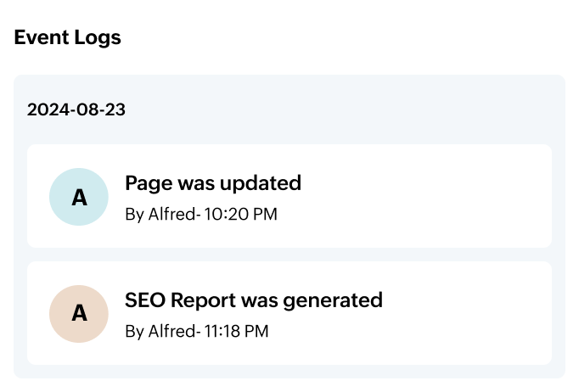Select the 11:18 PM timestamp

tap(237, 331)
